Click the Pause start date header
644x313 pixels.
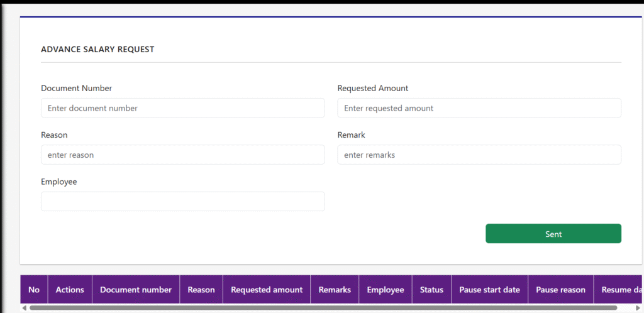pyautogui.click(x=489, y=290)
